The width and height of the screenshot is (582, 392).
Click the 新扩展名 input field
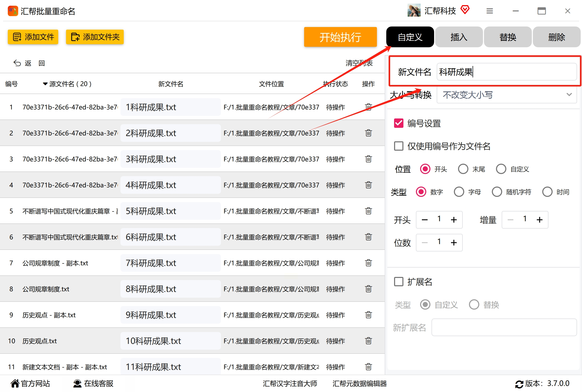coord(504,327)
